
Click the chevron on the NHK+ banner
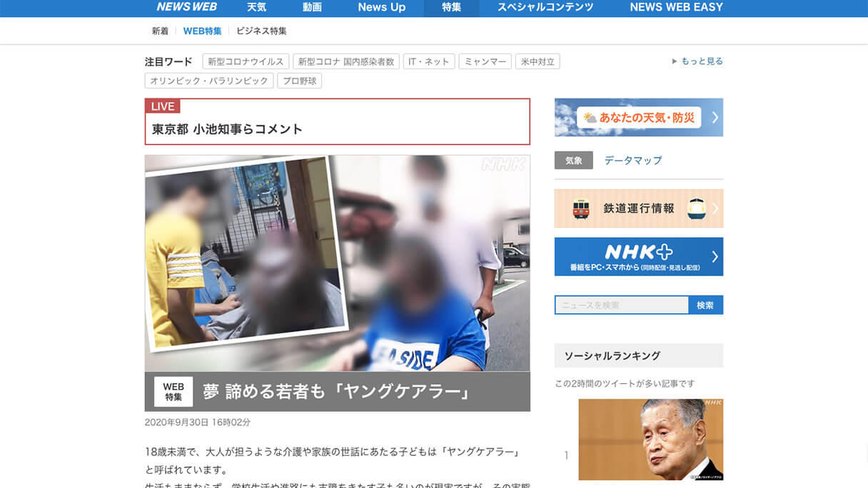click(x=715, y=256)
